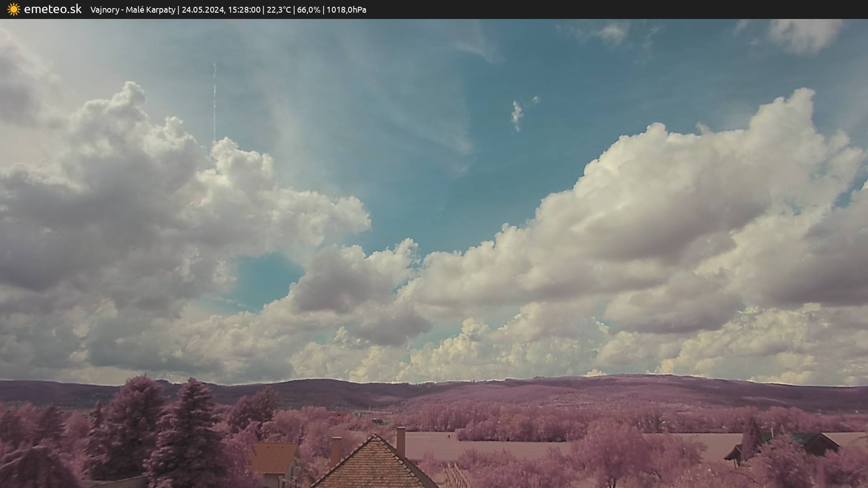Screen dimensions: 868x488
Task: Click the shorter chimney left of roof peak
Action: pos(336,450)
